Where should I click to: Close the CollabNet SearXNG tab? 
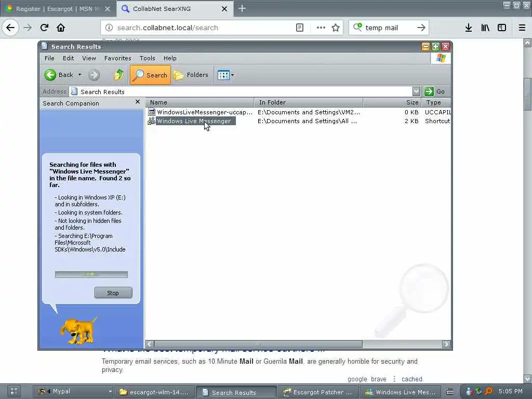[224, 9]
